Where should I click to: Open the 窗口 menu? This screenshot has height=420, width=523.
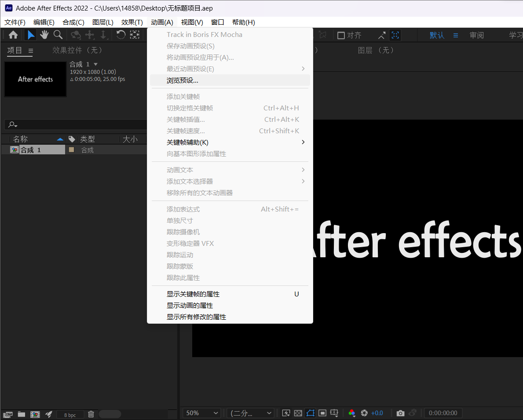(217, 22)
